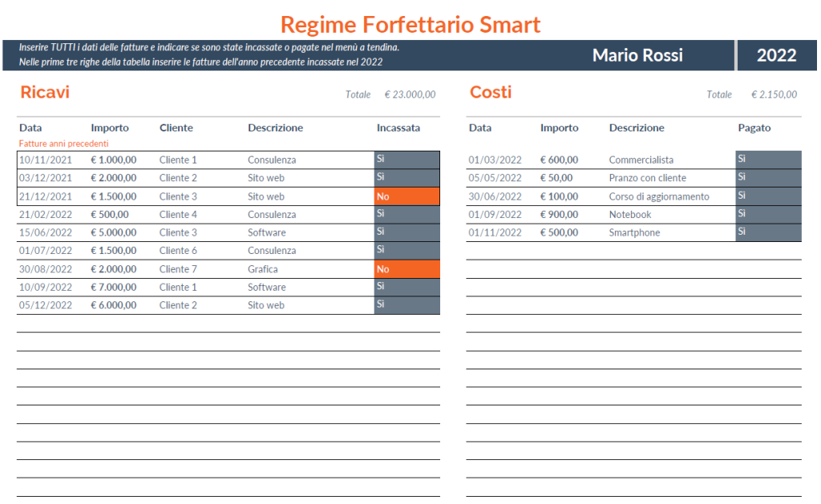
Task: Click the Ricavi total € 23.000,00
Action: click(x=410, y=95)
